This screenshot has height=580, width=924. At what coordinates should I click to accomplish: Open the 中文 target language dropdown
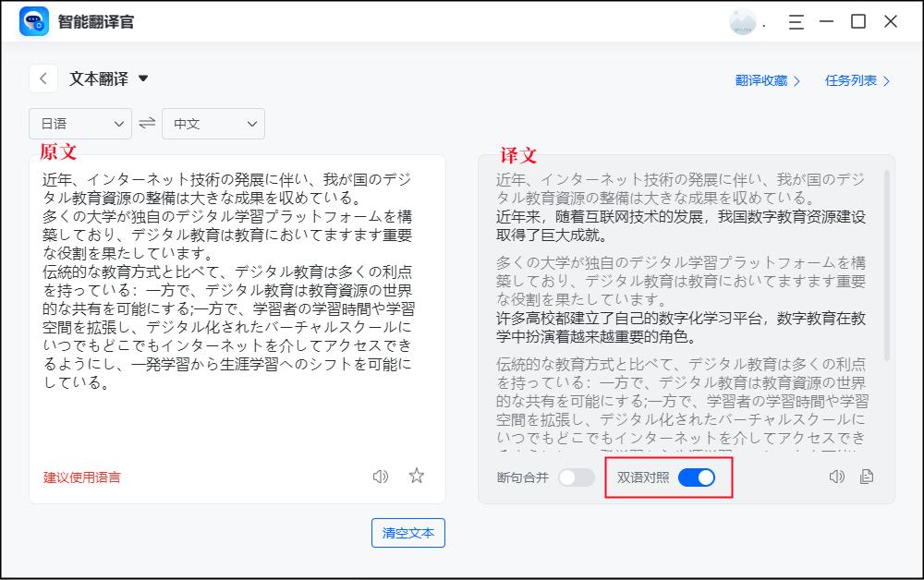[213, 123]
